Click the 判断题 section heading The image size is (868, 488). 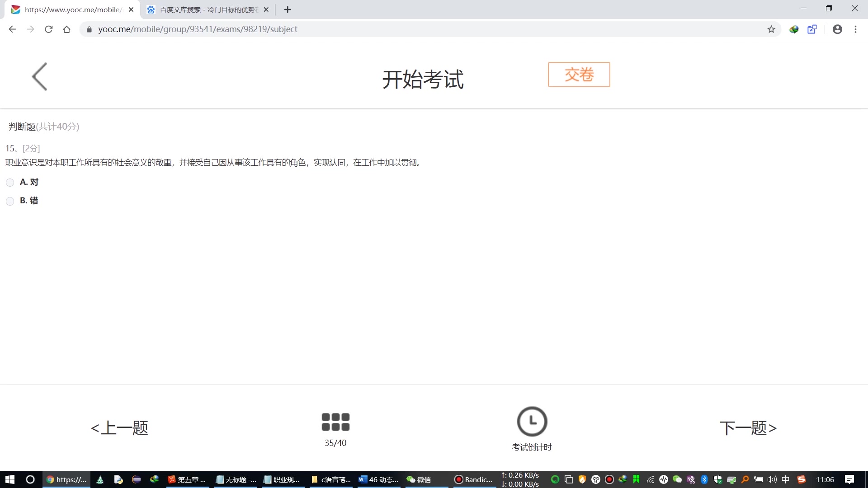(22, 127)
